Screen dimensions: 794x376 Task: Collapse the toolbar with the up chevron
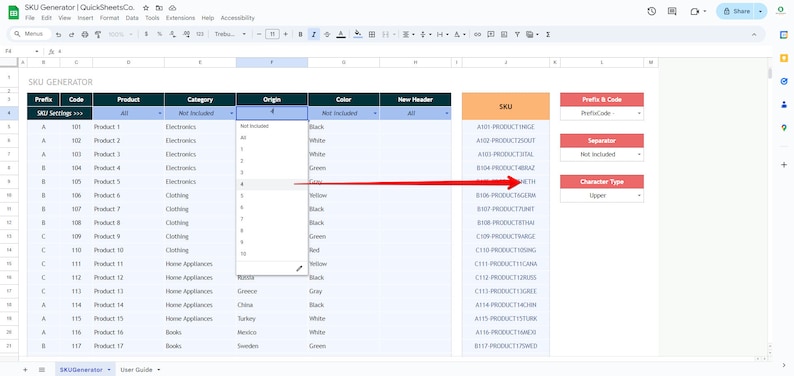[754, 34]
